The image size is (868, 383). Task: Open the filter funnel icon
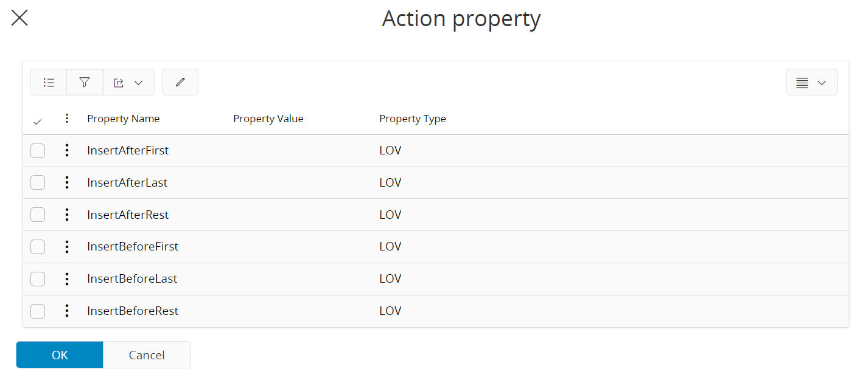point(85,83)
